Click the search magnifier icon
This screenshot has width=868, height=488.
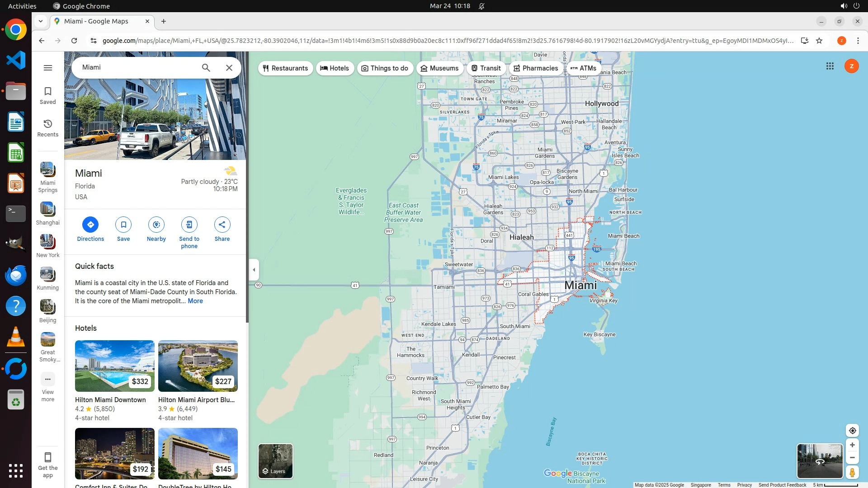[x=206, y=68]
